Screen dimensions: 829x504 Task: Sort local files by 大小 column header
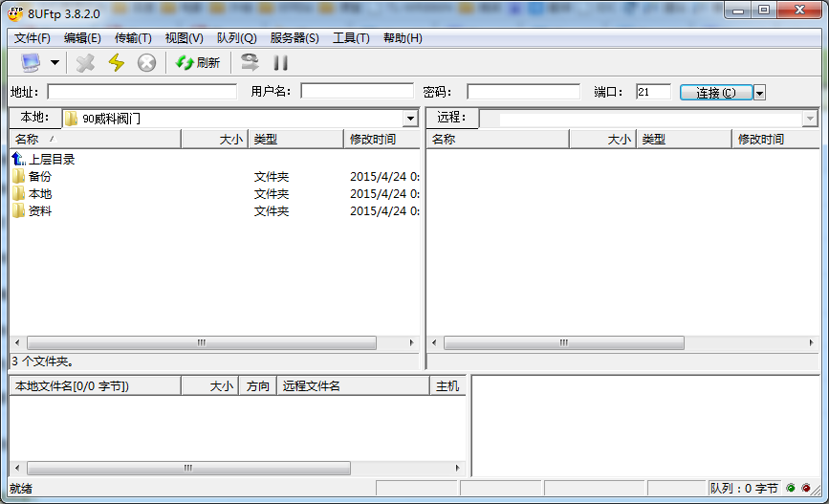point(214,139)
